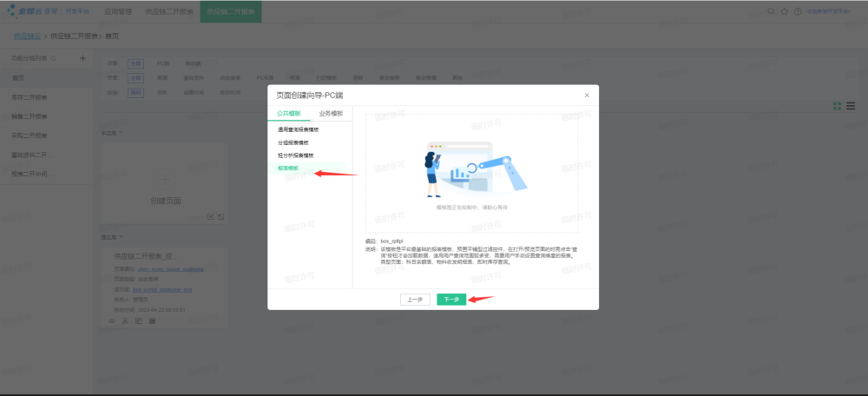Select 首页 in function group list

[46, 78]
